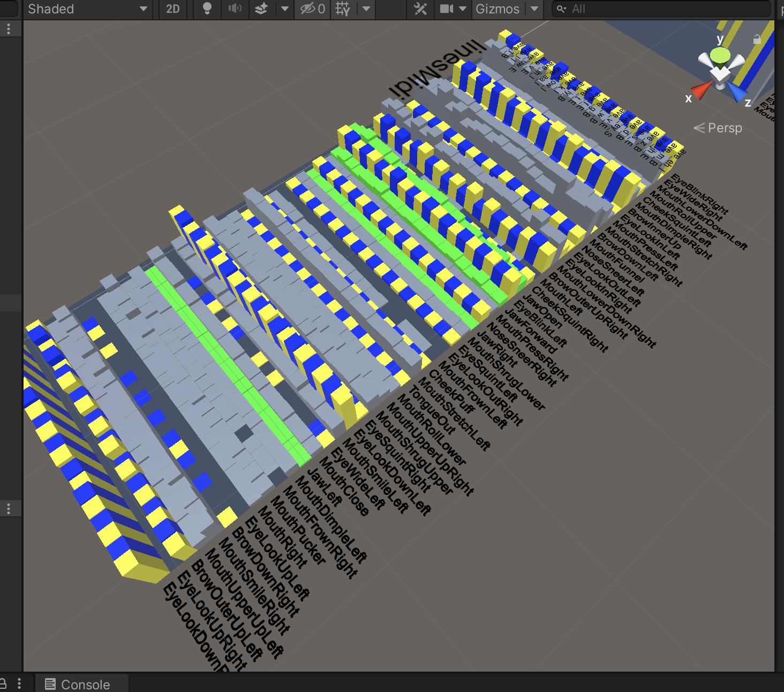Open the grid settings dropdown arrow
784x692 pixels.
click(x=366, y=9)
